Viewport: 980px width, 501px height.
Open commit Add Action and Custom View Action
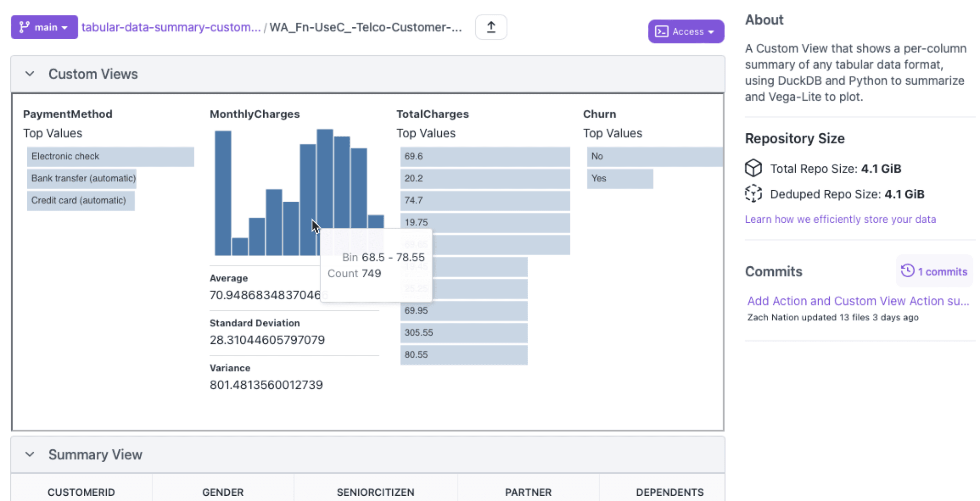click(x=858, y=301)
